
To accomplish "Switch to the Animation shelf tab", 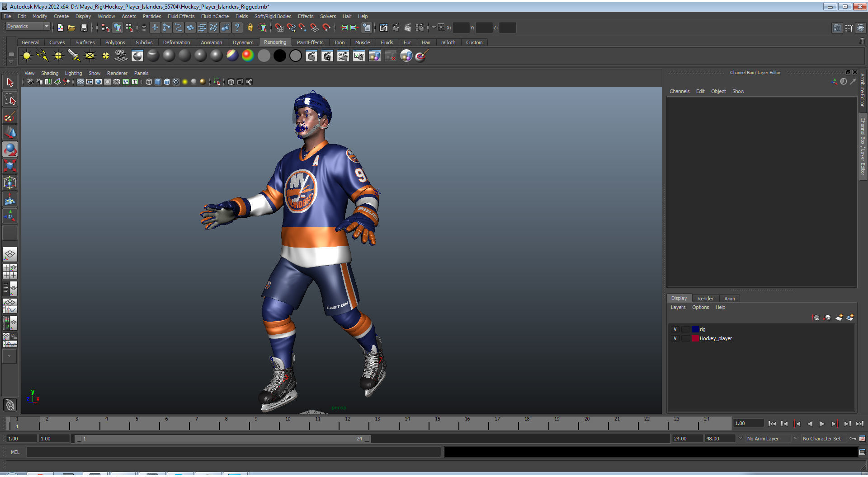I will (212, 42).
